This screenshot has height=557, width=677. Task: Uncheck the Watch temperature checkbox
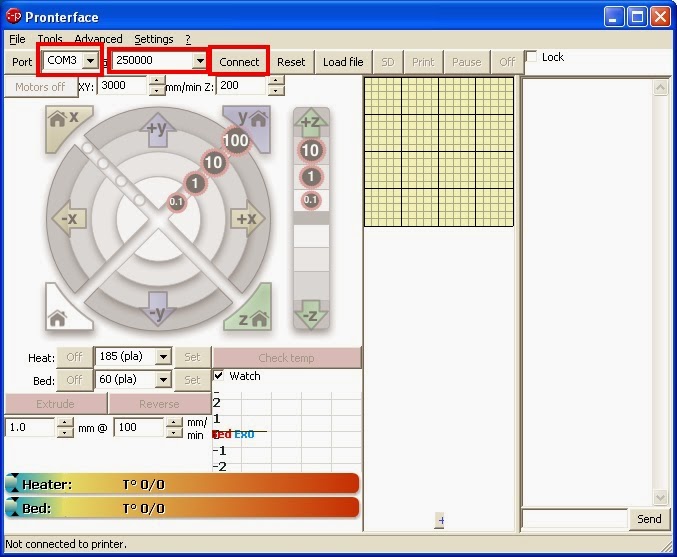pyautogui.click(x=219, y=375)
